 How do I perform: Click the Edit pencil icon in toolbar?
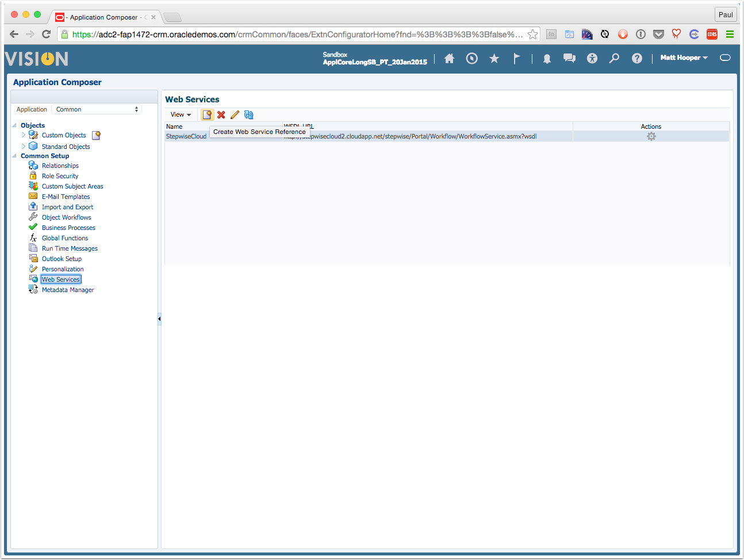click(235, 115)
